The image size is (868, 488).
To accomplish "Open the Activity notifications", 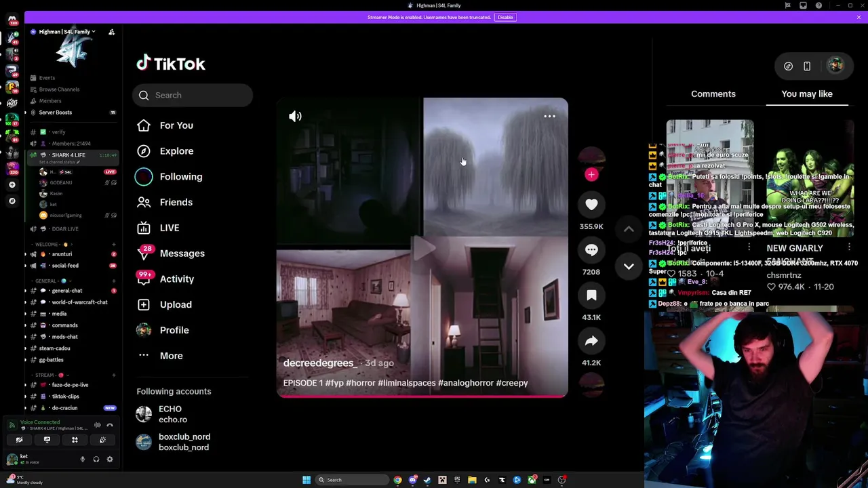I will [176, 279].
